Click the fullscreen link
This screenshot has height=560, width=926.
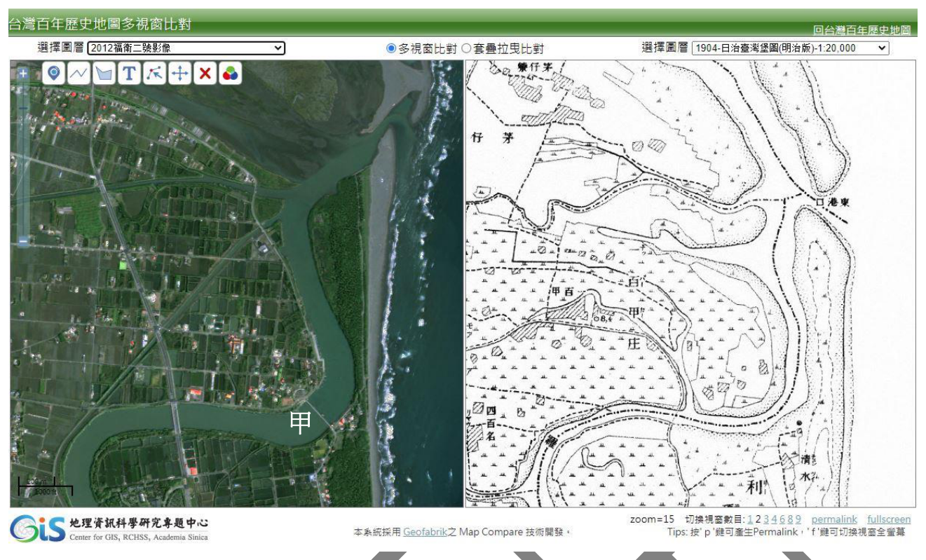click(x=889, y=519)
